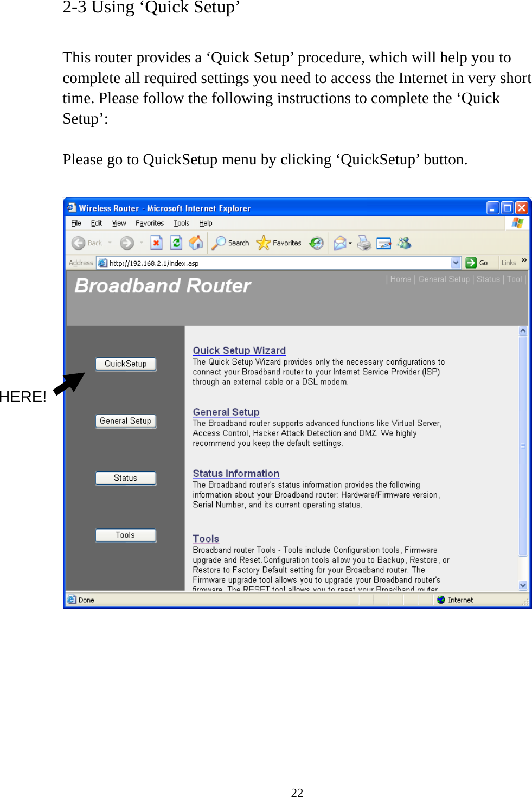Viewport: 532px width, 797px height.
Task: Open the History icon in toolbar
Action: (316, 243)
